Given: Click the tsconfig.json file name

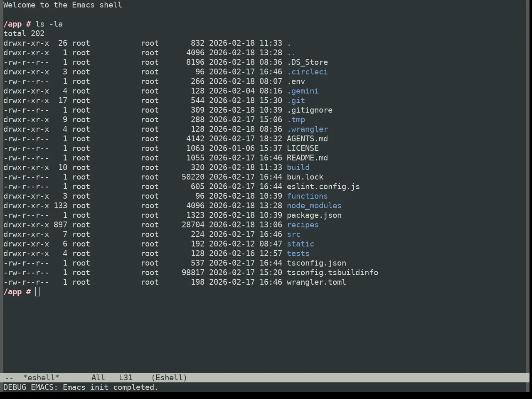Looking at the screenshot, I should click(x=316, y=263).
